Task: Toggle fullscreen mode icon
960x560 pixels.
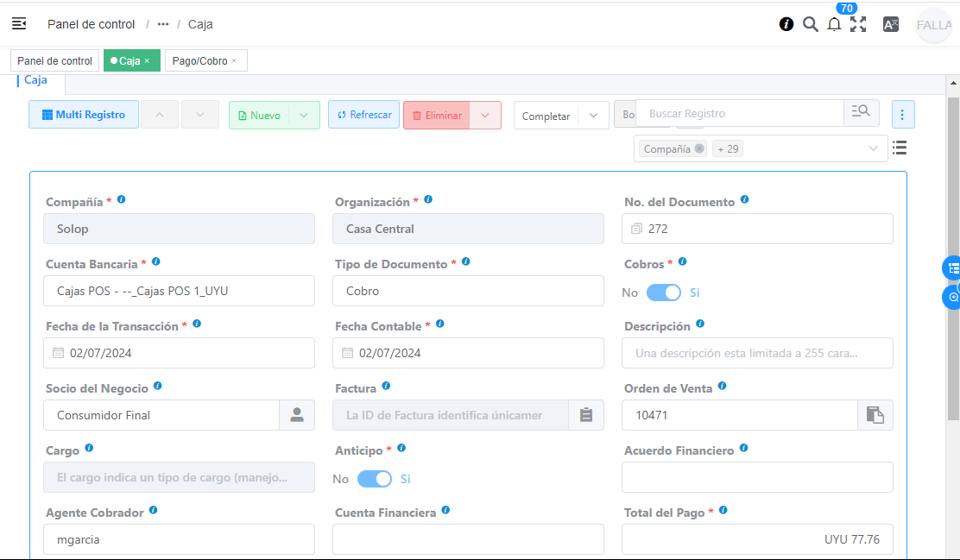Action: tap(858, 24)
